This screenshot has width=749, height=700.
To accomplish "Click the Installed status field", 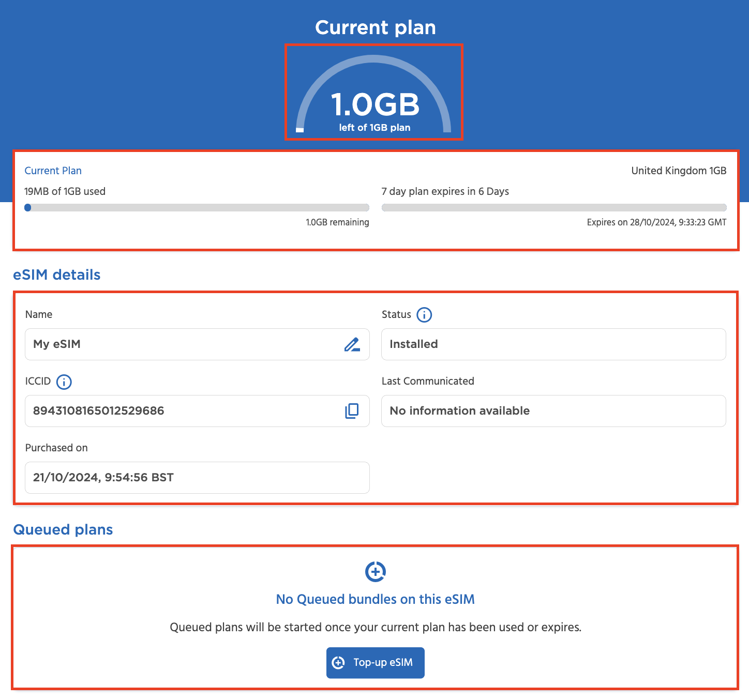I will [x=553, y=344].
